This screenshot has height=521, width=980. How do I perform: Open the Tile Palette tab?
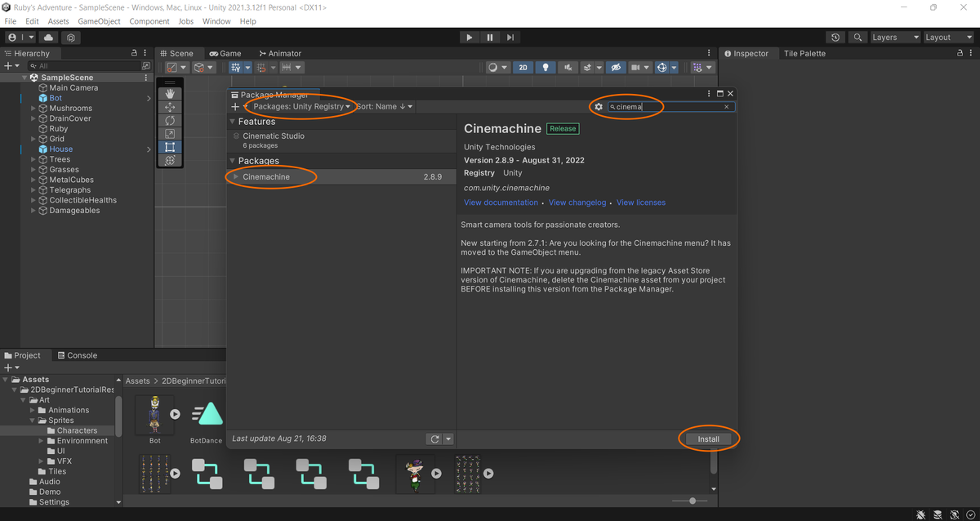[x=804, y=53]
